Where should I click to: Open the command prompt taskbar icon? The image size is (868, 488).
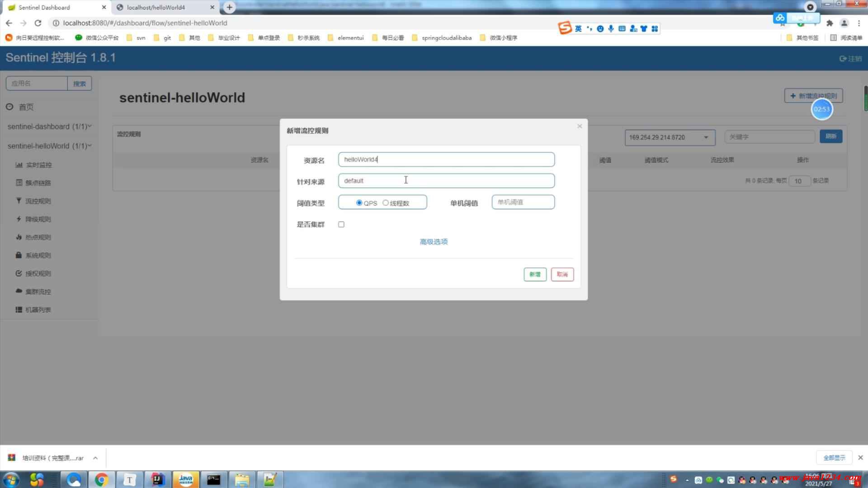(x=213, y=479)
